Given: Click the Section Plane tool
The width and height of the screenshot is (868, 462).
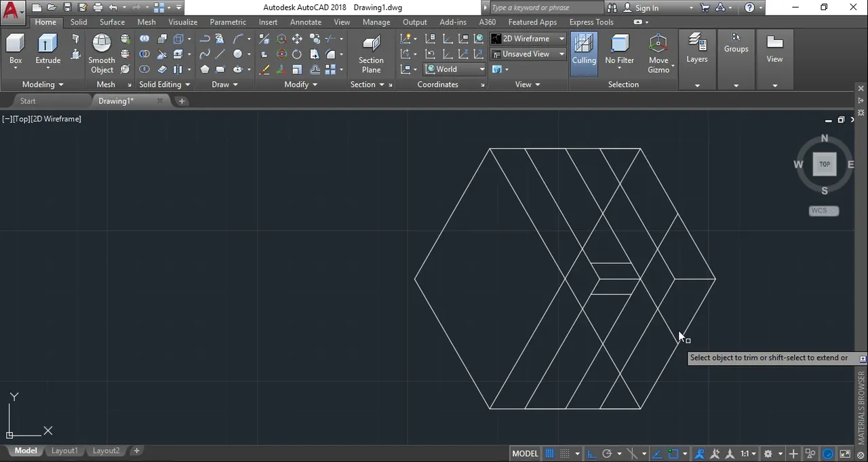Looking at the screenshot, I should point(371,54).
